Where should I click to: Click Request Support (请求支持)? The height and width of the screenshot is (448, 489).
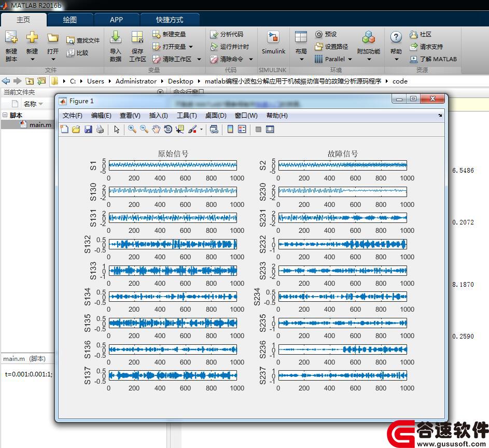[x=426, y=47]
